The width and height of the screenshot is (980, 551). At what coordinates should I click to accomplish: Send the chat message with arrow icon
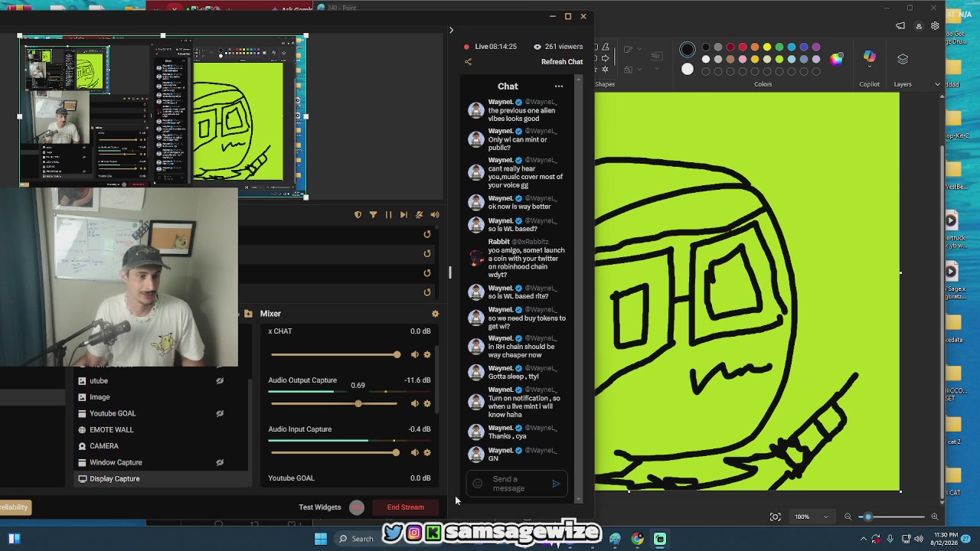point(557,484)
